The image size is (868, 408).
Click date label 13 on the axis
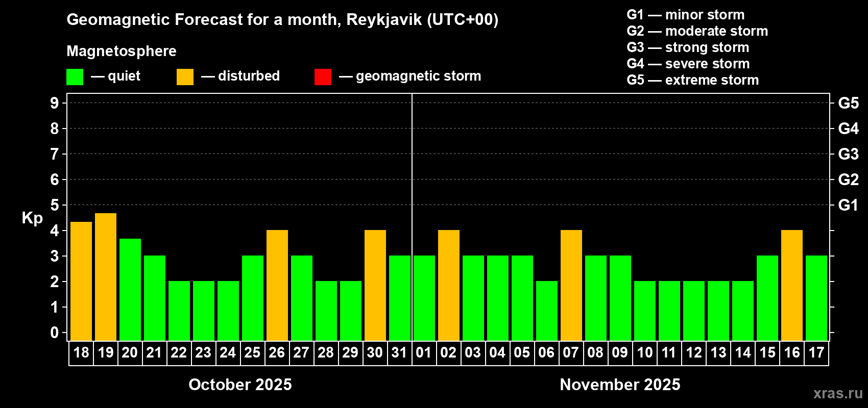point(718,352)
